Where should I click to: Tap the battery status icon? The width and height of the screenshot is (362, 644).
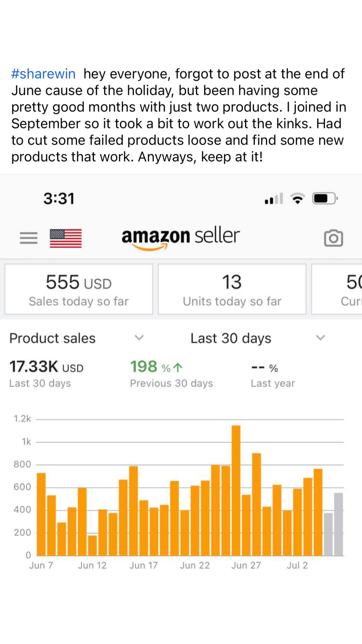tap(325, 198)
